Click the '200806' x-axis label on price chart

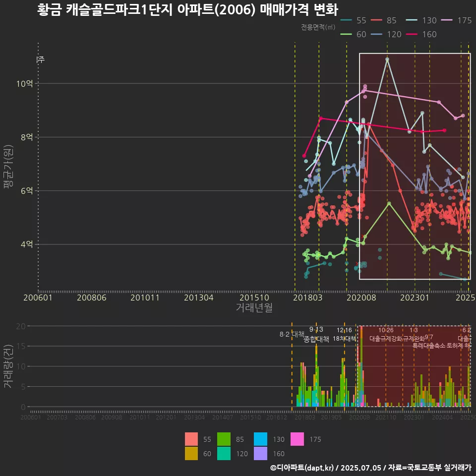click(x=92, y=297)
